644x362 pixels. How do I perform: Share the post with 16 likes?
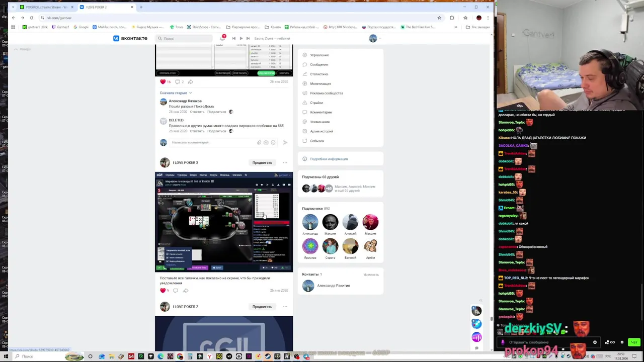point(190,81)
